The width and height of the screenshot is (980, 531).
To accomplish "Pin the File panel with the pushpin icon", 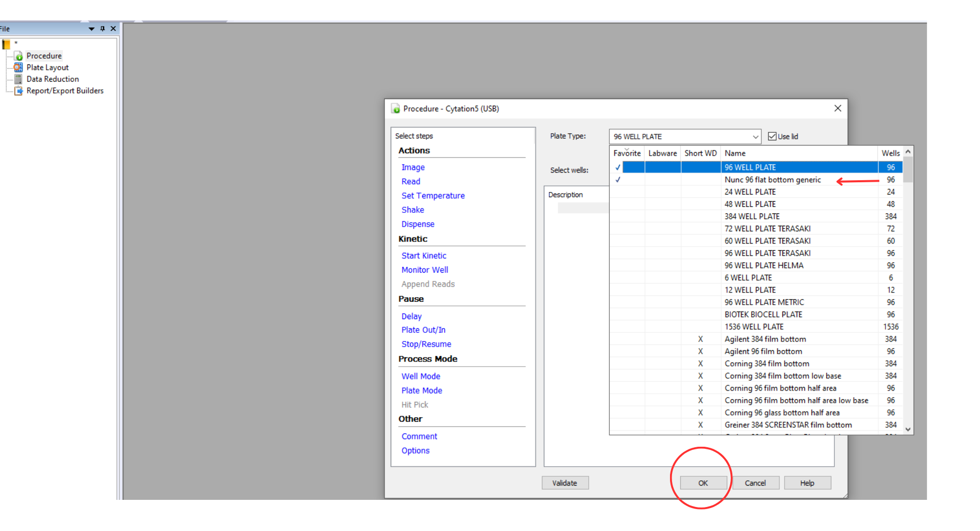I will pyautogui.click(x=103, y=29).
